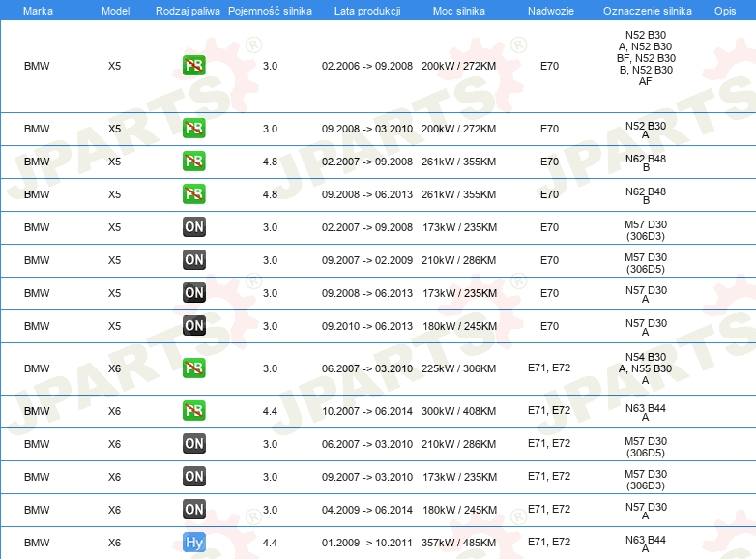Click power 357kW / 485KM
756x559 pixels.
click(458, 543)
